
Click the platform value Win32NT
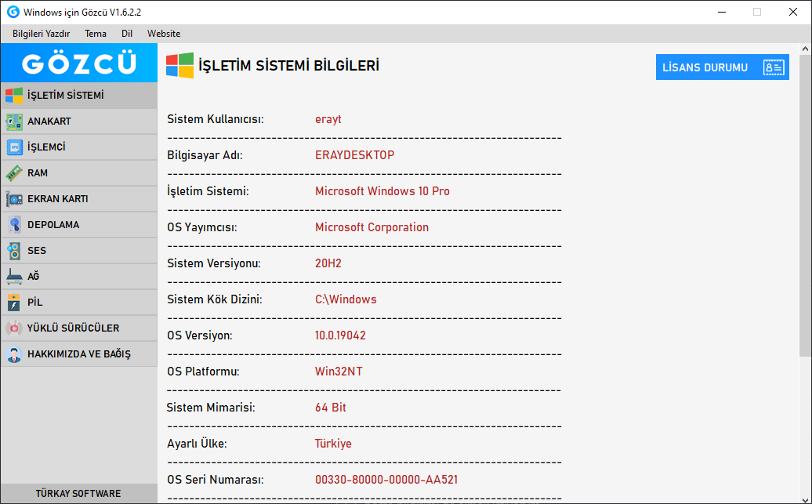[339, 372]
